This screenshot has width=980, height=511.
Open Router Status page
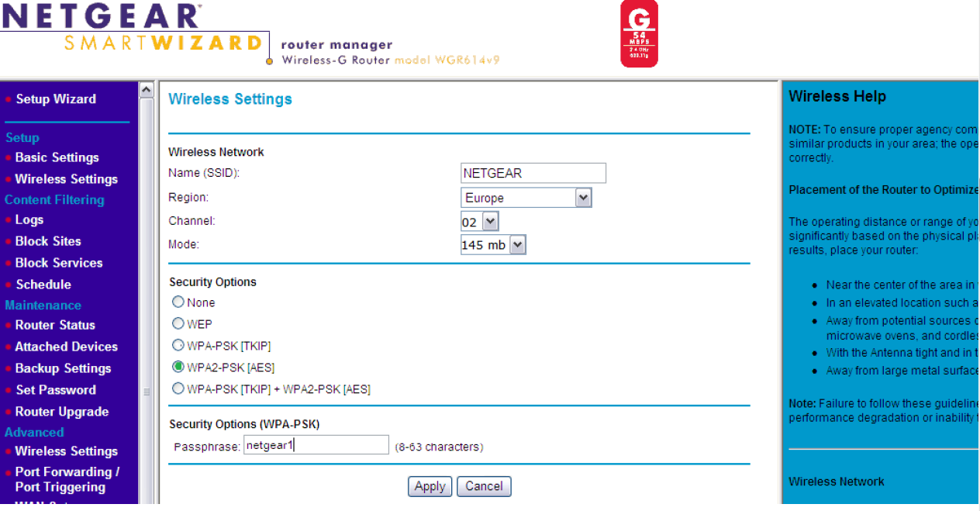tap(55, 325)
